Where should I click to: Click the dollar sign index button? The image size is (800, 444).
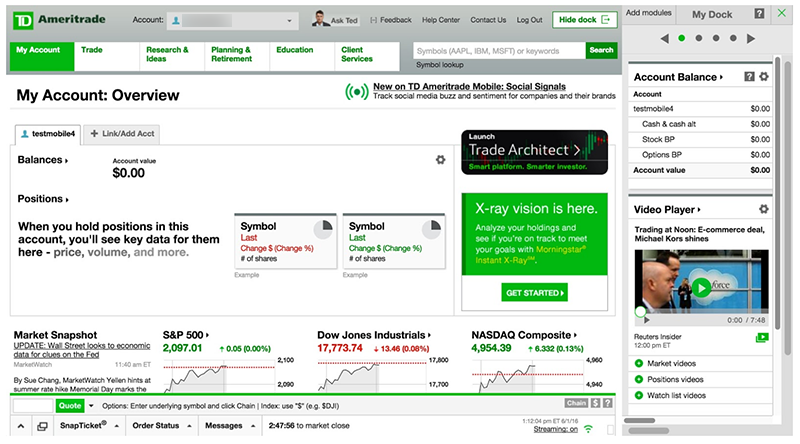point(595,403)
